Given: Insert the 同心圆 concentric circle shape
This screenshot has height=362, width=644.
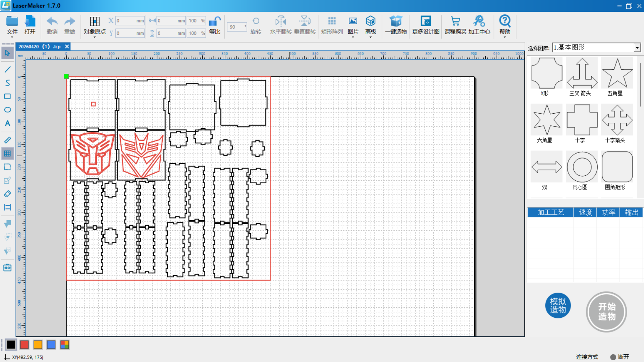Looking at the screenshot, I should (x=582, y=167).
